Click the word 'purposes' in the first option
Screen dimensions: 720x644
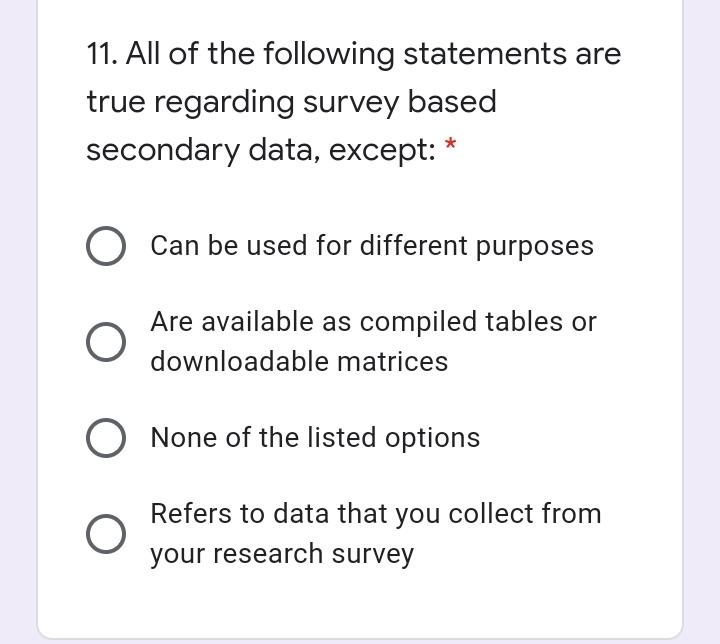(534, 248)
